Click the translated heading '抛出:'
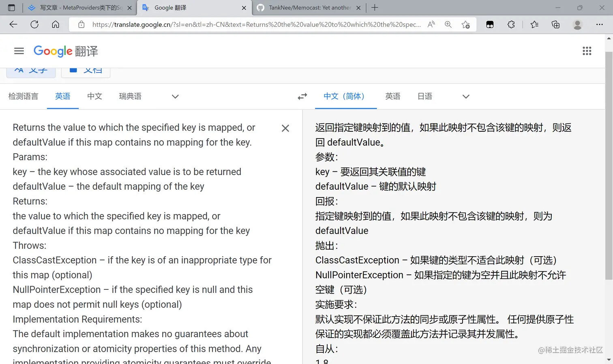Image resolution: width=613 pixels, height=364 pixels. (327, 246)
